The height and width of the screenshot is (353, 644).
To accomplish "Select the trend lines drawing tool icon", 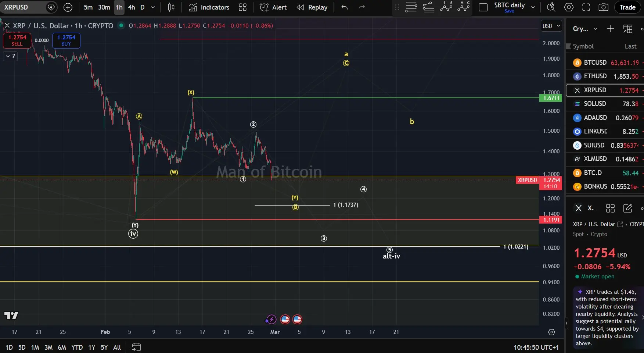I will coord(429,7).
